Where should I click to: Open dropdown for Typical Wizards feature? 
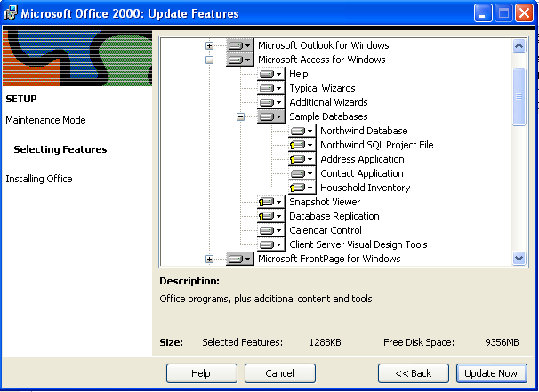coord(271,88)
